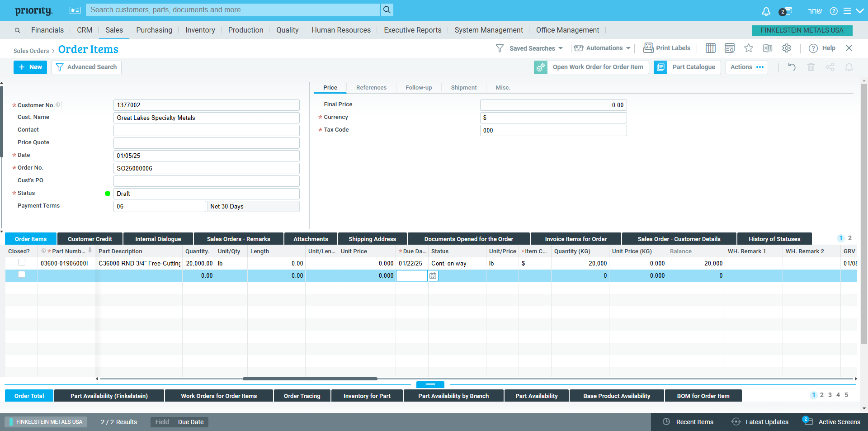Open the top bar search magnifier icon
868x431 pixels.
(x=387, y=10)
